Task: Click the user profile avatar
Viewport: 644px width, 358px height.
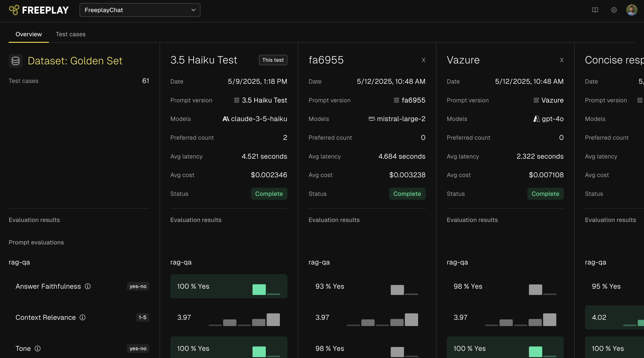Action: (x=631, y=10)
